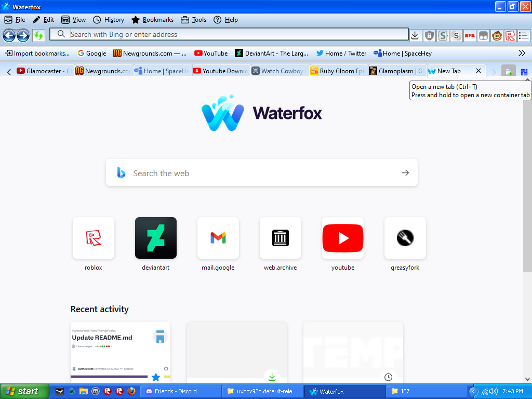Go back with the back arrow button

pyautogui.click(x=9, y=35)
